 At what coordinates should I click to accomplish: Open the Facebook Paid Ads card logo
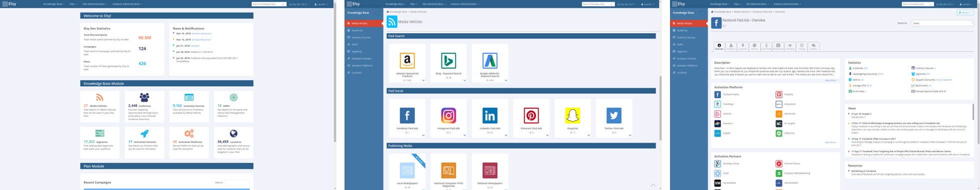click(x=407, y=115)
